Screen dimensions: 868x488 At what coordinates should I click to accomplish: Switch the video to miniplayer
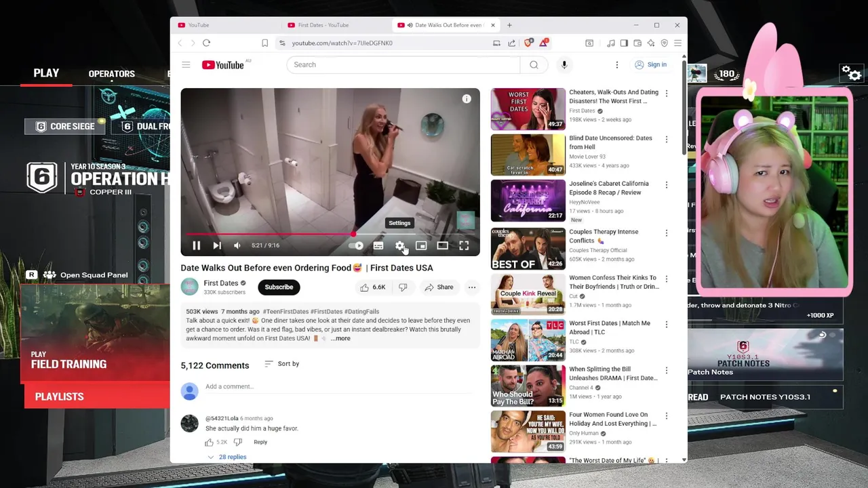[421, 245]
